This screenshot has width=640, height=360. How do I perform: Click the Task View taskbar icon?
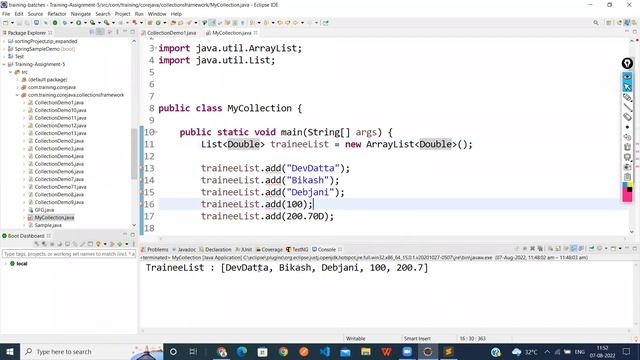[x=193, y=351]
